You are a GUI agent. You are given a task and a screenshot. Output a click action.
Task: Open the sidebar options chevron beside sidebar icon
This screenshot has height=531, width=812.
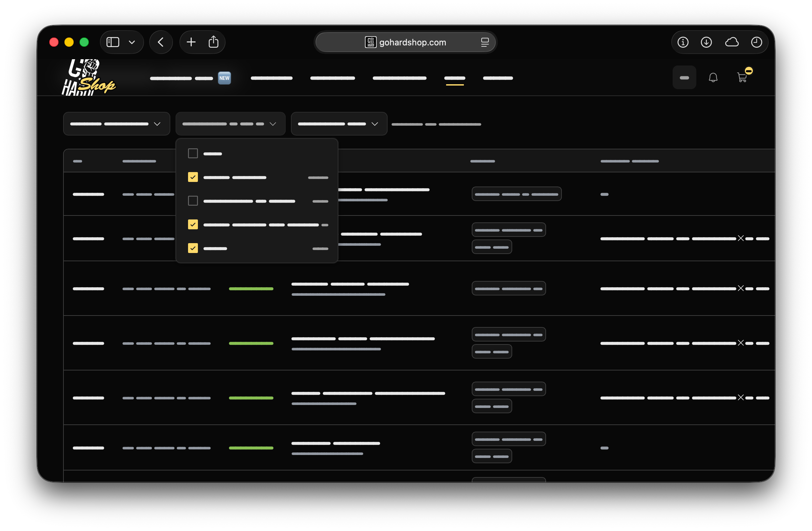point(132,42)
